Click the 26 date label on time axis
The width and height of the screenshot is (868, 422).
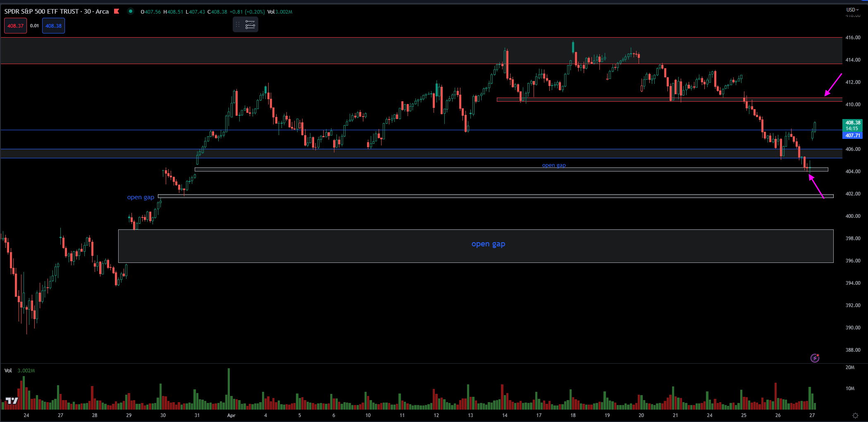778,415
